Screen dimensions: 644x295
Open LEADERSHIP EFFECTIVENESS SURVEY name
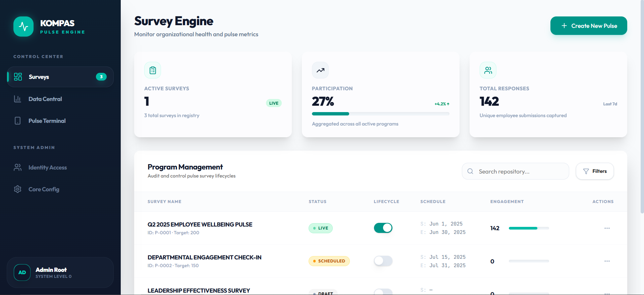click(199, 291)
